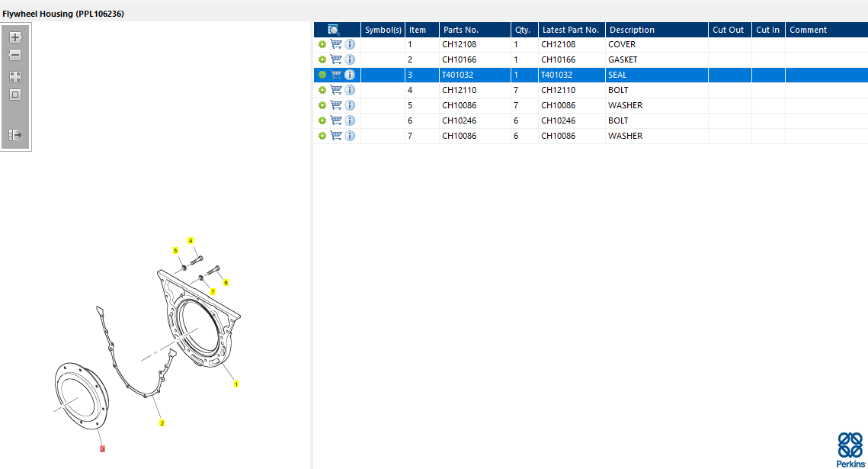Click the Comment column header
The image size is (868, 469).
(827, 30)
